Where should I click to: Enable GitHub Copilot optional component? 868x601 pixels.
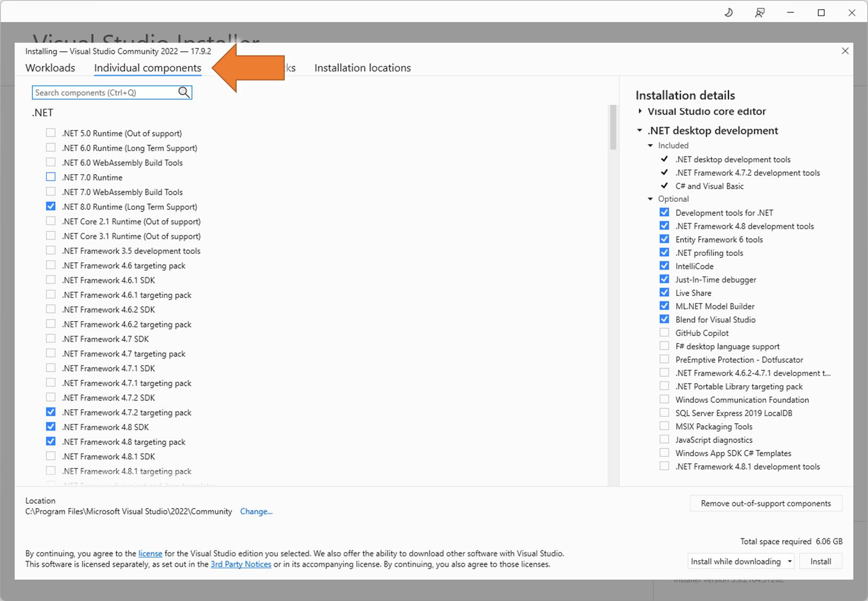[x=664, y=333]
